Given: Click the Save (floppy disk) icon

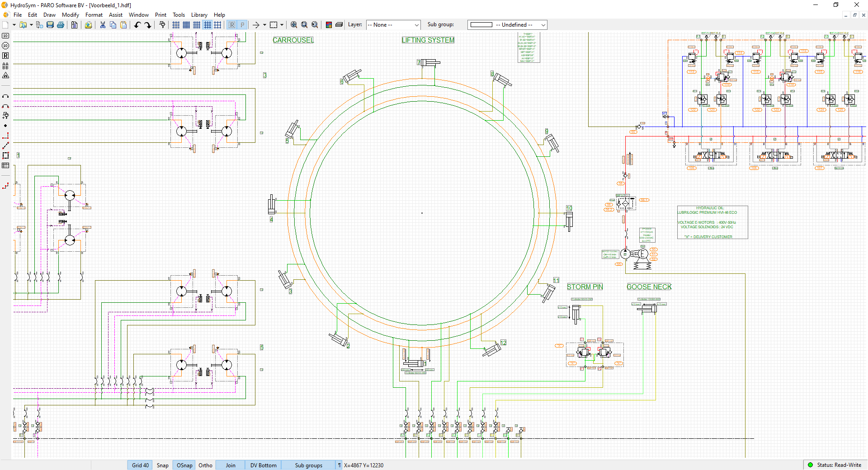Looking at the screenshot, I should point(50,25).
